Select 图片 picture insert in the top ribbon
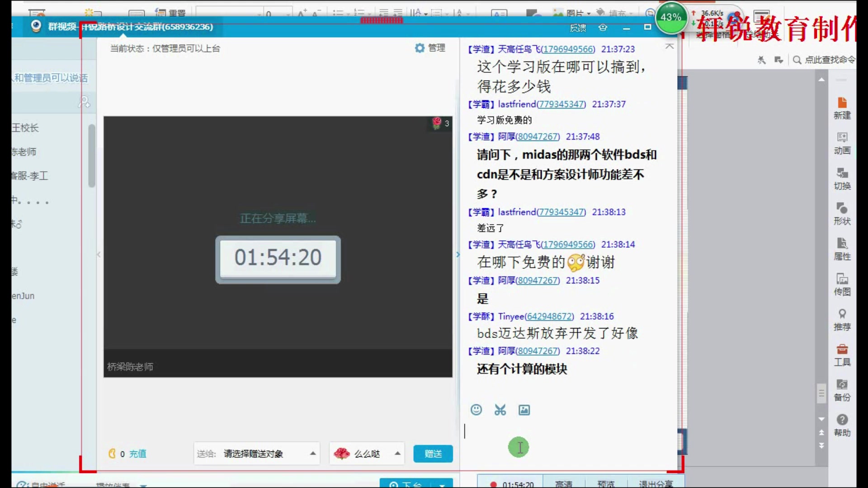The image size is (868, 488). pos(575,13)
